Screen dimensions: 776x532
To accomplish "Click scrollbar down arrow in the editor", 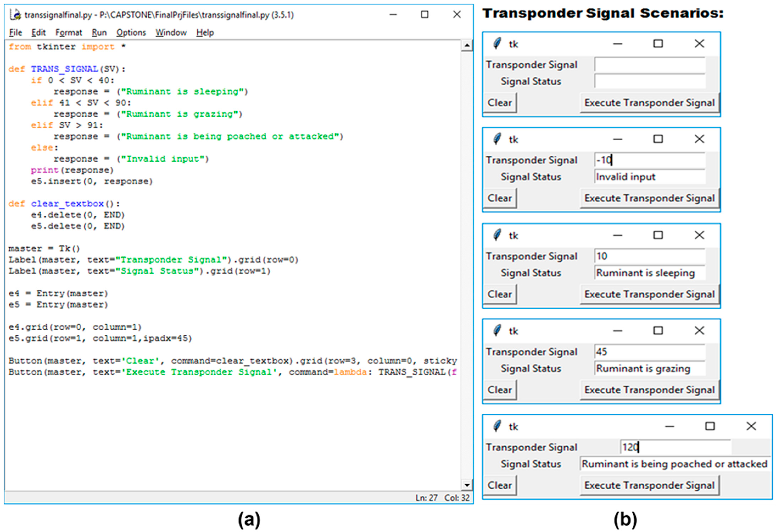I will coord(467,485).
